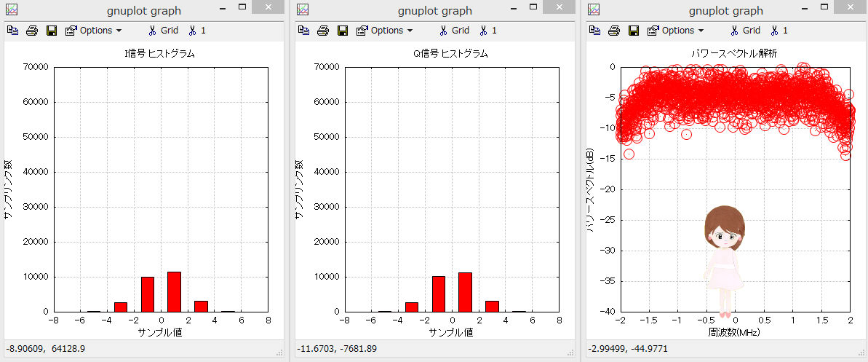Close the Q信号 histogram gnuplot window
868x362 pixels.
(x=560, y=7)
